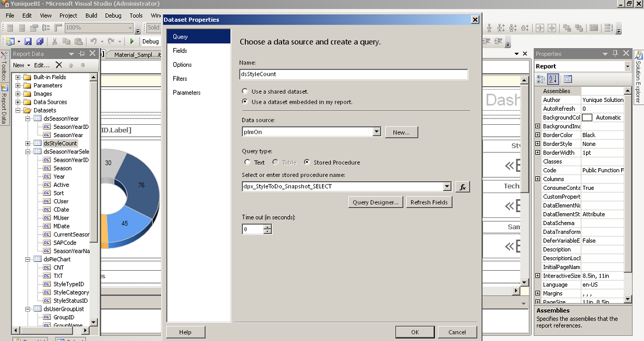Click the Redo arrow icon
This screenshot has width=644, height=341.
111,41
